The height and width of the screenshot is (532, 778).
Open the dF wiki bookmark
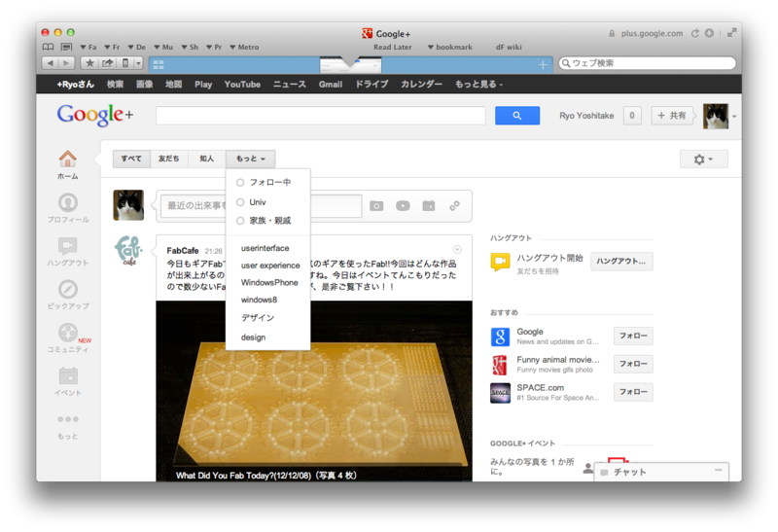pyautogui.click(x=509, y=47)
